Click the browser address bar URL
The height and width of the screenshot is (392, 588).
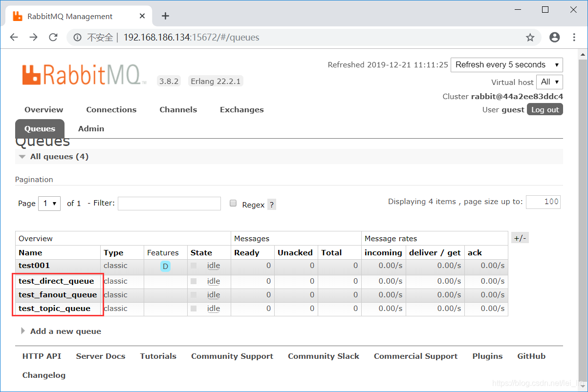coord(191,38)
